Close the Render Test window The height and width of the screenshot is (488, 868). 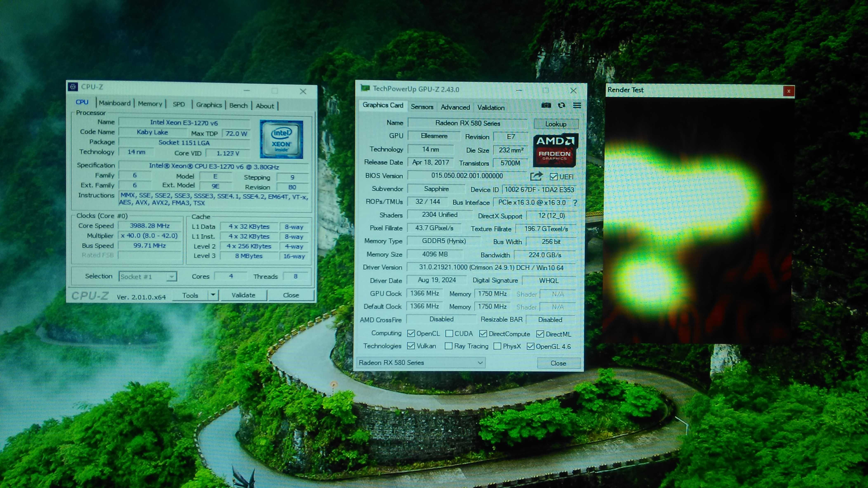(788, 91)
